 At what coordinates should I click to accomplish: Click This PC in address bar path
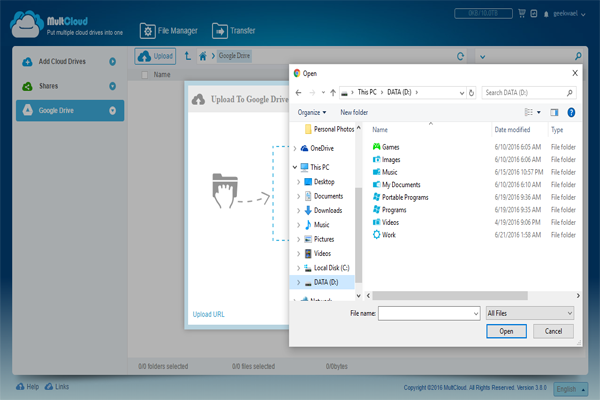click(367, 92)
